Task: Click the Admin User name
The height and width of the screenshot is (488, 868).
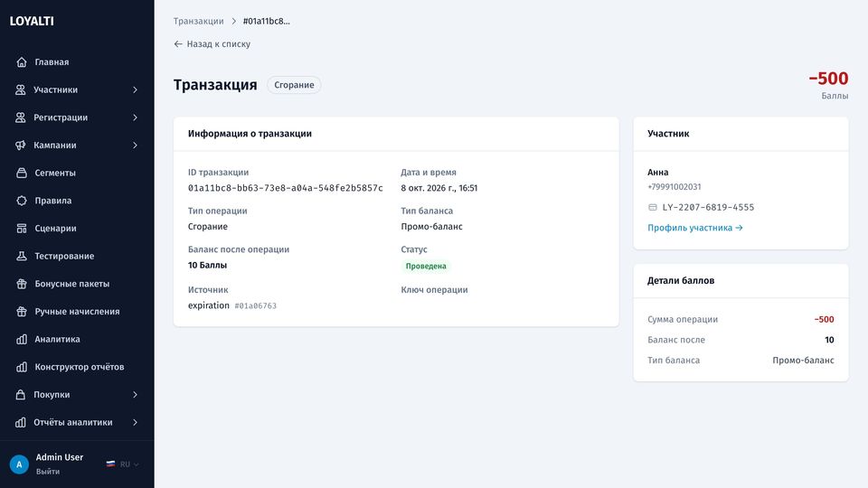Action: pyautogui.click(x=60, y=457)
